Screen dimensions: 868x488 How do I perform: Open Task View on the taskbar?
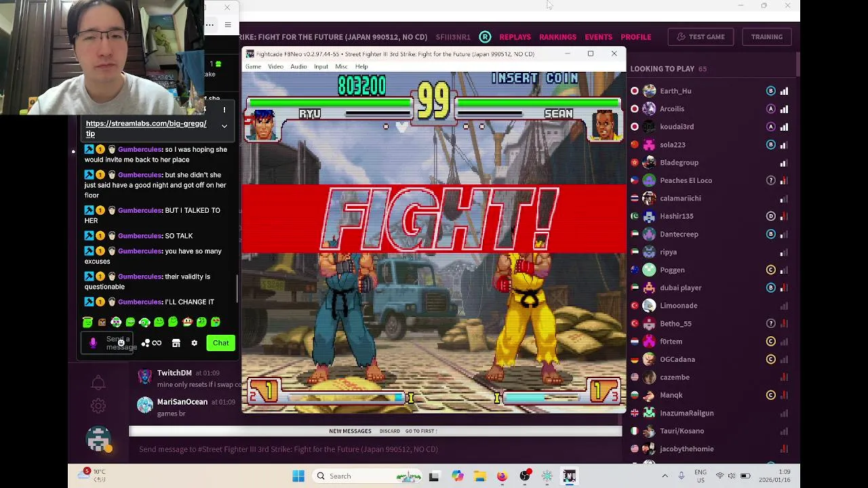tap(434, 476)
